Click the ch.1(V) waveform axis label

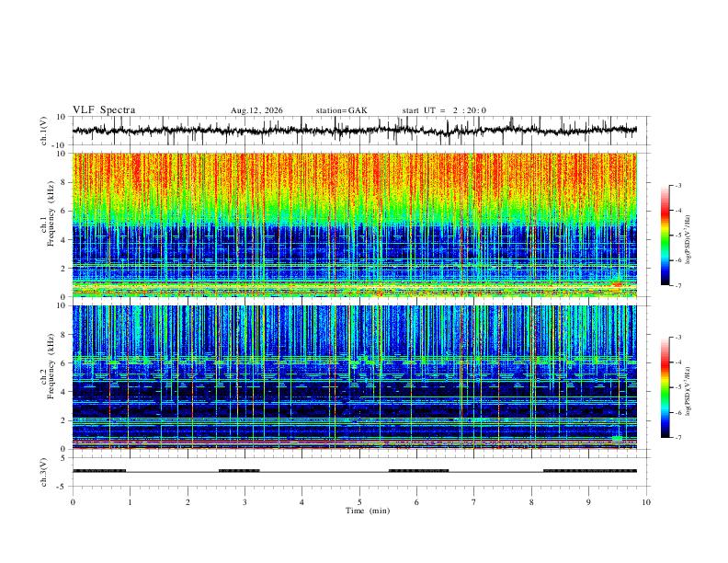pos(44,131)
